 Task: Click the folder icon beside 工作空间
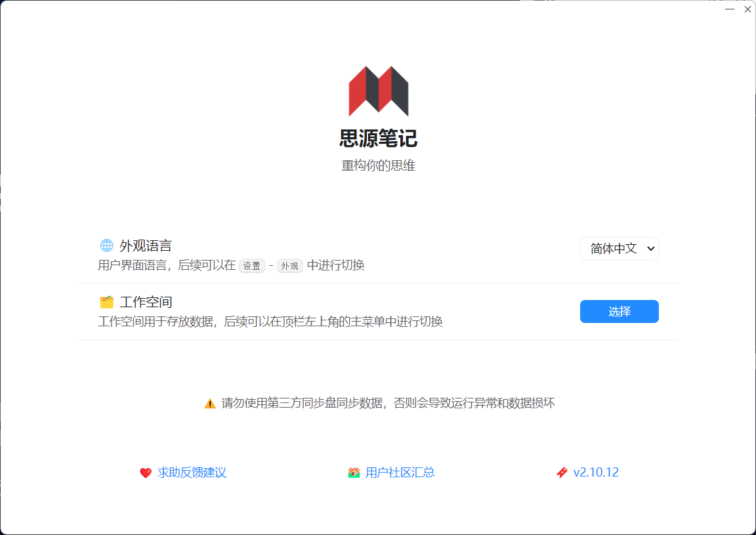pos(106,302)
